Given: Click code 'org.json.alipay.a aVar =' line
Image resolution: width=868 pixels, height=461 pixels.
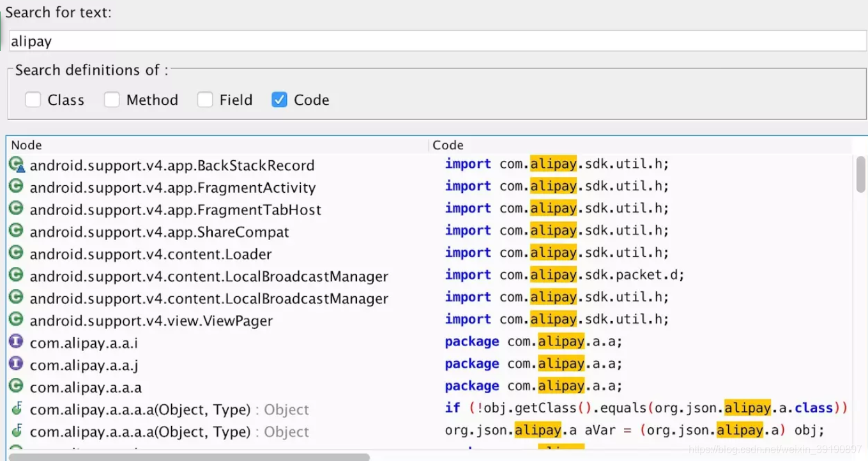Looking at the screenshot, I should [x=635, y=430].
